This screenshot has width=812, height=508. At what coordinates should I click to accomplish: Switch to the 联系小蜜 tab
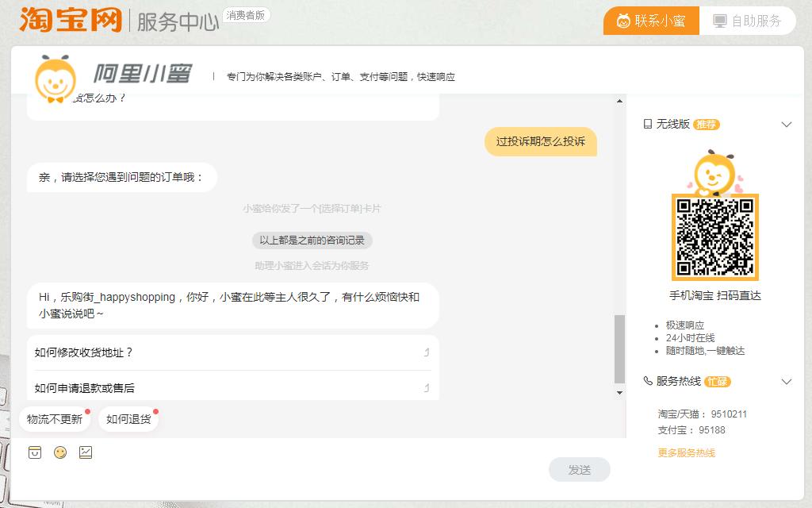tap(650, 21)
